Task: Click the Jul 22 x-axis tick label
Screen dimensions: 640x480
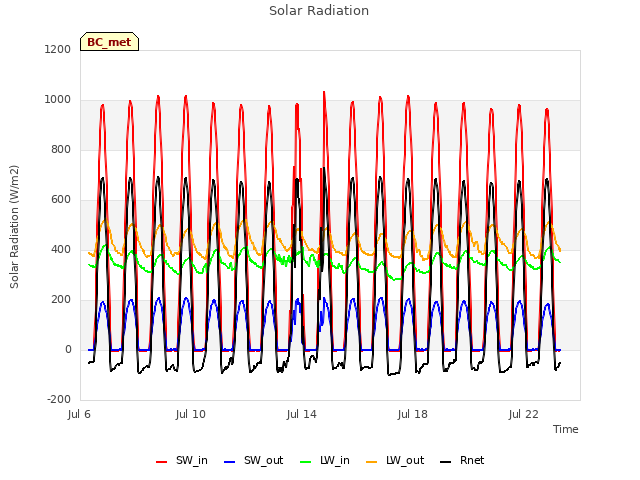Action: tap(524, 414)
